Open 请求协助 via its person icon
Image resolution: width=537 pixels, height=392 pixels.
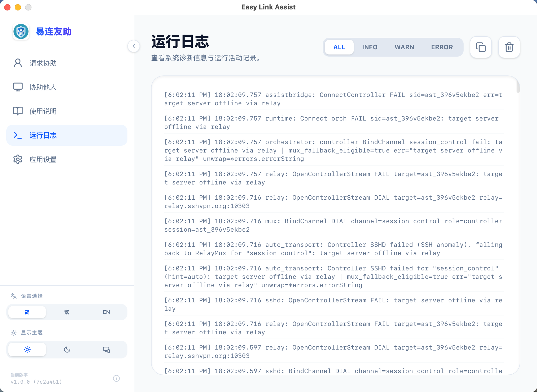pyautogui.click(x=18, y=63)
